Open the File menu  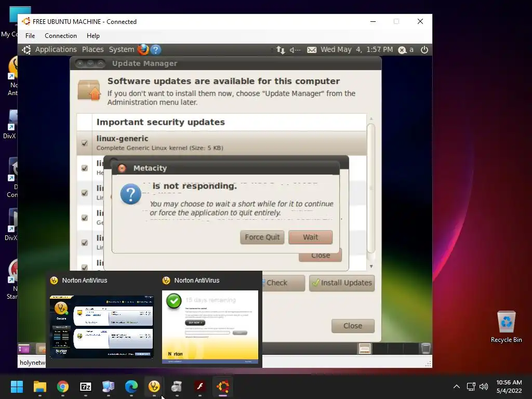click(30, 36)
